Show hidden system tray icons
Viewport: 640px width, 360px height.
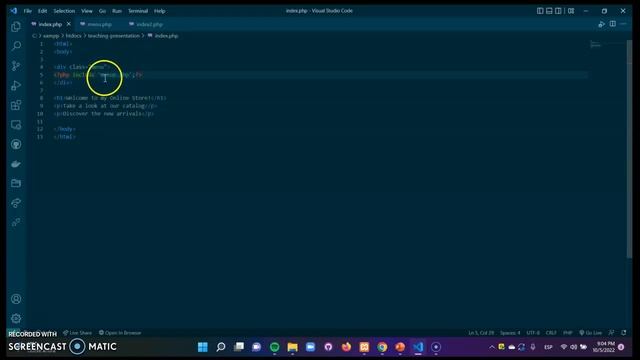click(492, 347)
